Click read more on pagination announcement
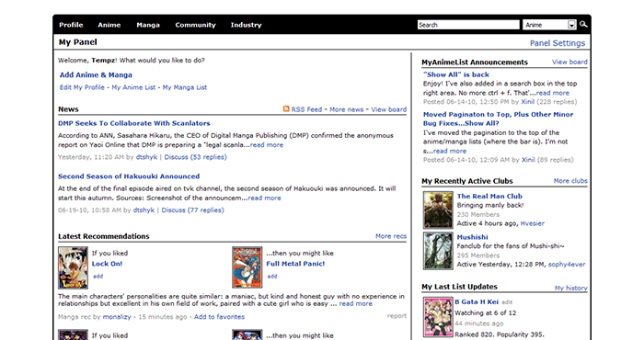644x340 pixels. click(x=450, y=151)
